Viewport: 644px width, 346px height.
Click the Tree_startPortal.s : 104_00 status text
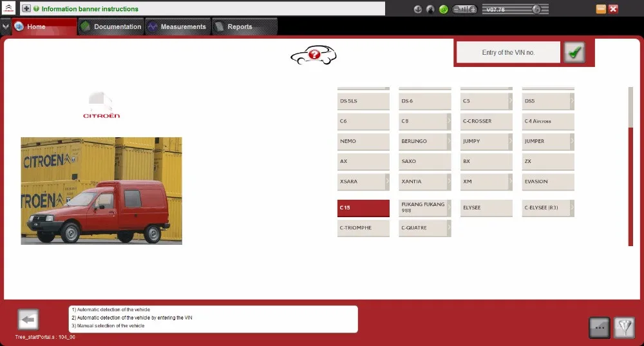tap(45, 337)
